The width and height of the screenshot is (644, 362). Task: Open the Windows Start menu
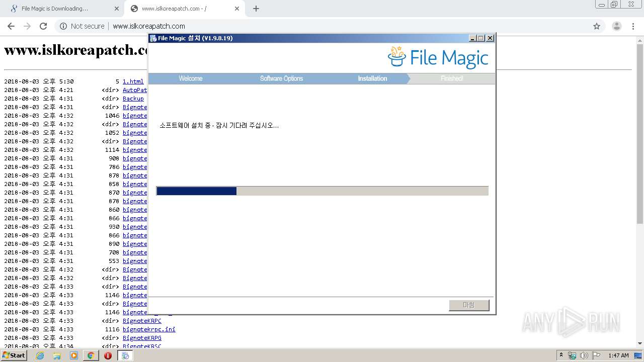pyautogui.click(x=14, y=355)
